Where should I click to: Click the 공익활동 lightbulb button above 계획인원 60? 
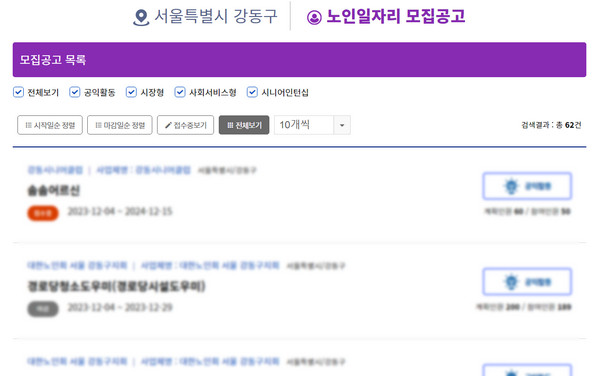(527, 186)
